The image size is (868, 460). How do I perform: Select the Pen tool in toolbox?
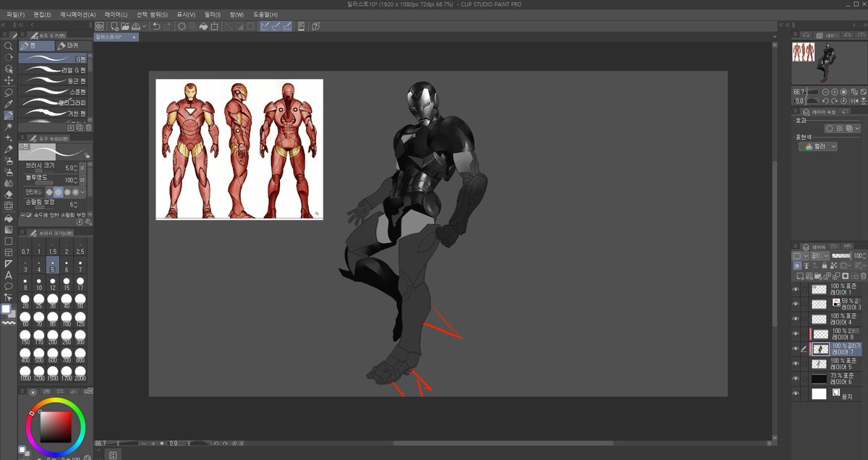tap(9, 115)
